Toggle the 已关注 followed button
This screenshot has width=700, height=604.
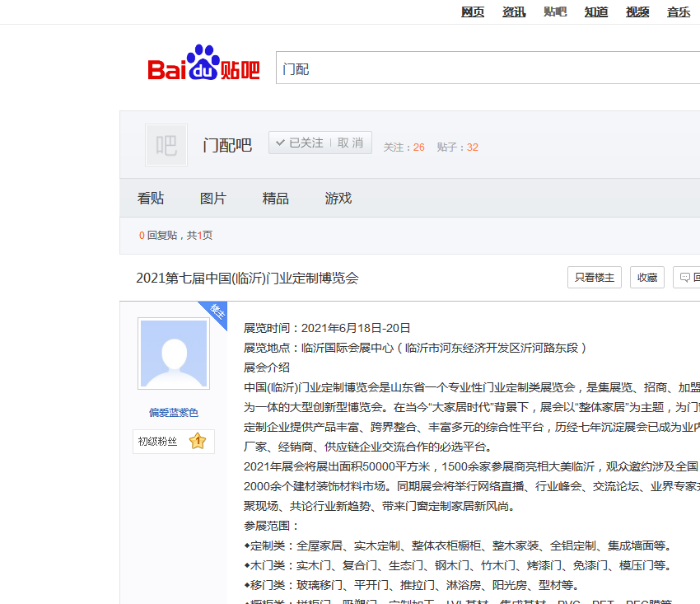click(x=300, y=143)
